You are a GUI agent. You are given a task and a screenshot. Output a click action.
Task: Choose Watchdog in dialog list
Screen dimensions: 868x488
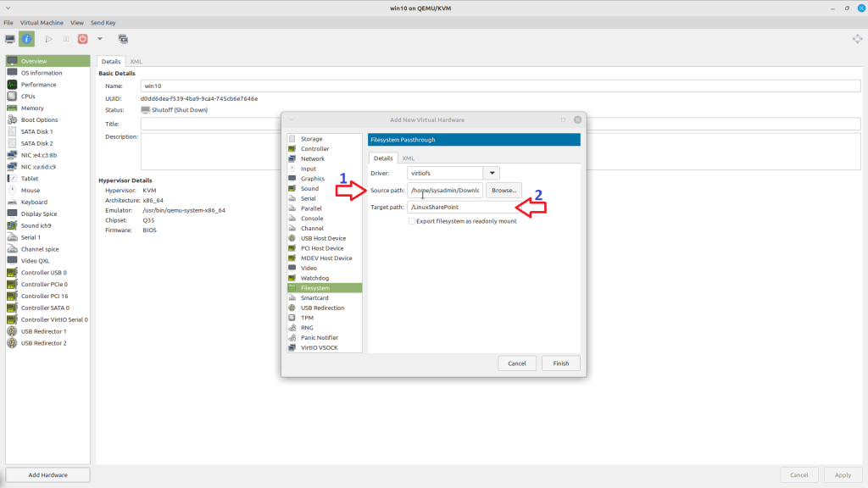[x=325, y=278]
